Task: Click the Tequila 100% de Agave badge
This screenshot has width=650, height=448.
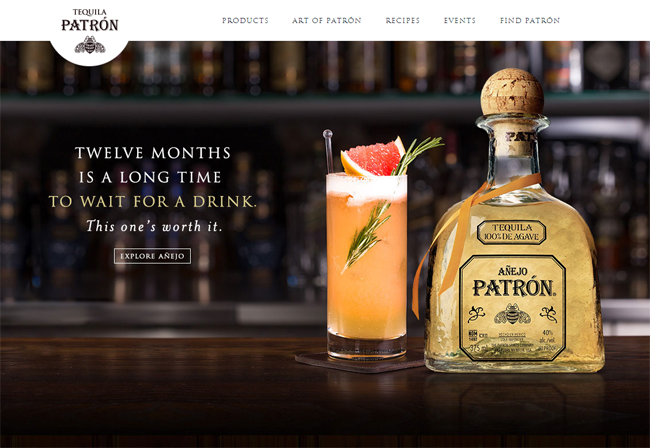Action: click(x=512, y=232)
